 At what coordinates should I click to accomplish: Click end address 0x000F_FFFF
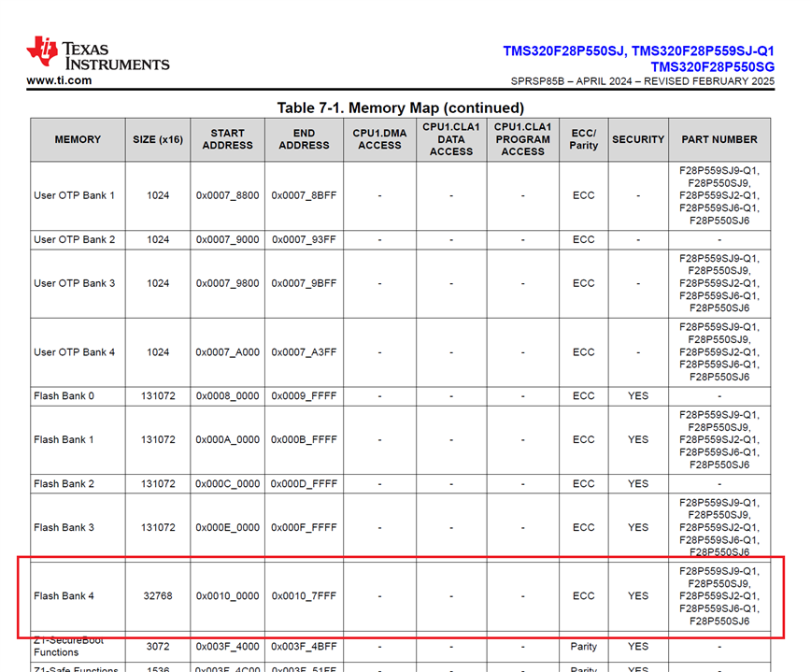coord(305,528)
